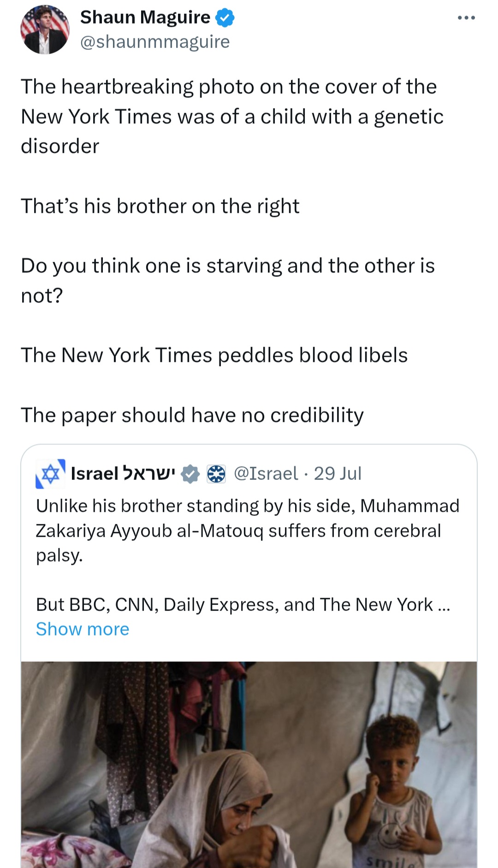Expand quoted tweet with Show more
Image resolution: width=498 pixels, height=868 pixels.
[83, 629]
